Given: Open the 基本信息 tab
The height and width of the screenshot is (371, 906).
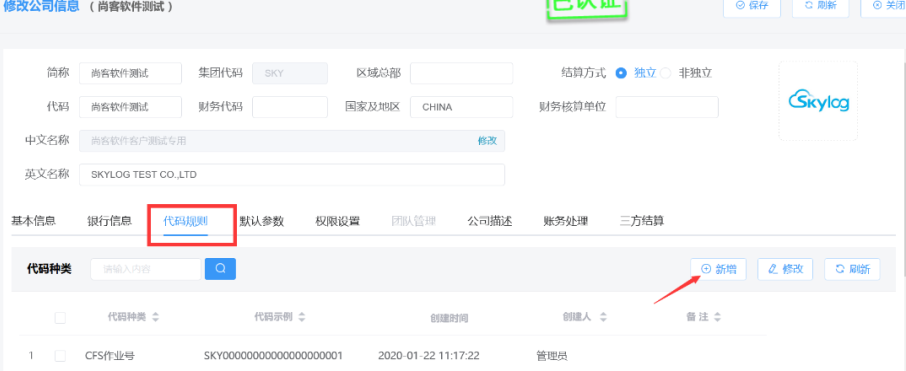Looking at the screenshot, I should click(34, 221).
